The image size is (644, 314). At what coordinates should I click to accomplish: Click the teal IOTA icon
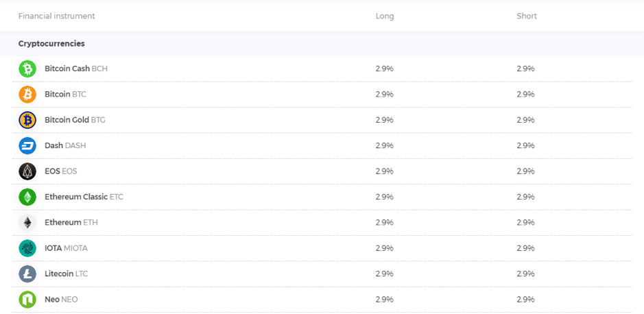(x=27, y=248)
